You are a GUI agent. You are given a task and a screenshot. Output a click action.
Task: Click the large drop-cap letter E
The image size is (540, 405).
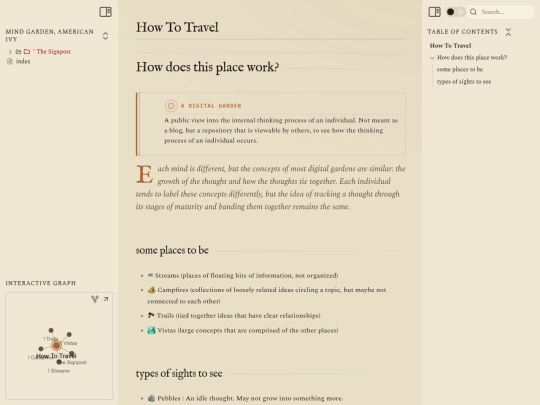[x=144, y=174]
